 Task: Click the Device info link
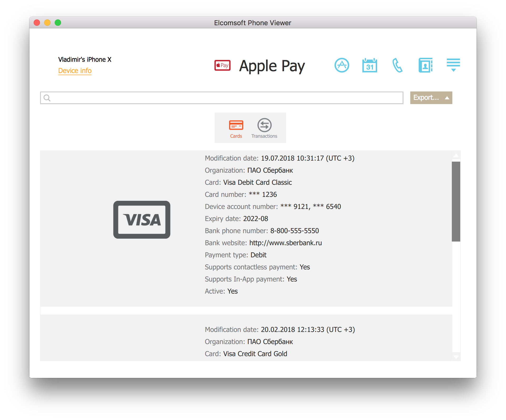75,70
